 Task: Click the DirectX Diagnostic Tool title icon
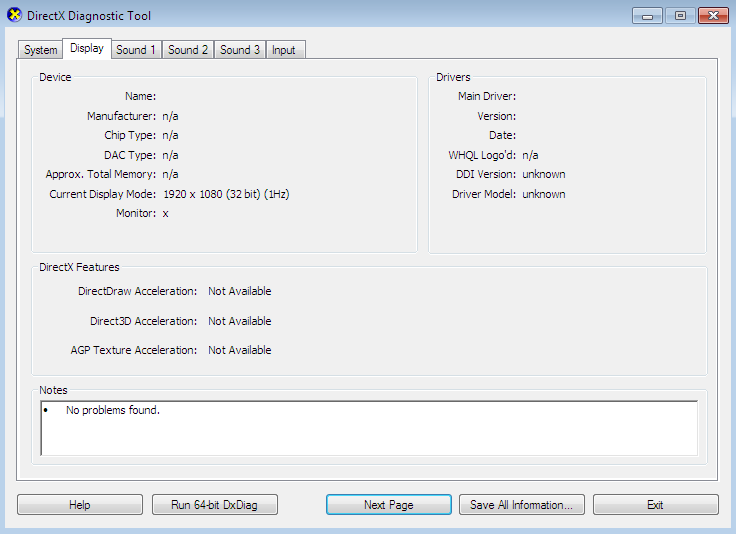[15, 15]
